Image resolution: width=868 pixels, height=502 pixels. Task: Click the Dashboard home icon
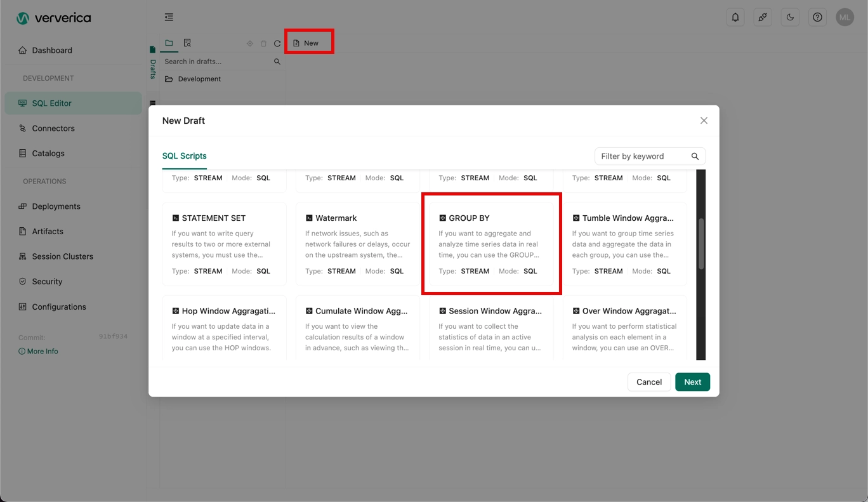(x=23, y=50)
